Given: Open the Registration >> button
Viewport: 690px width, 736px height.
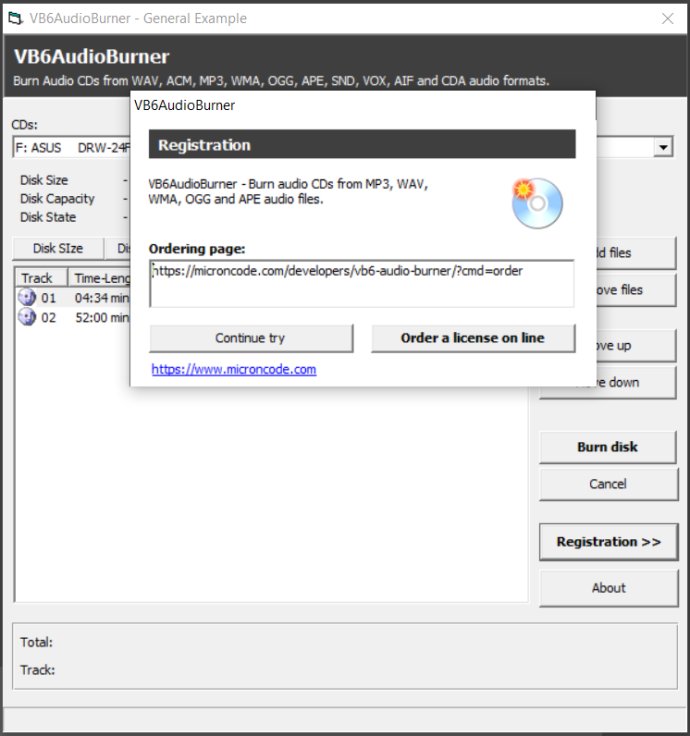Looking at the screenshot, I should (x=608, y=542).
